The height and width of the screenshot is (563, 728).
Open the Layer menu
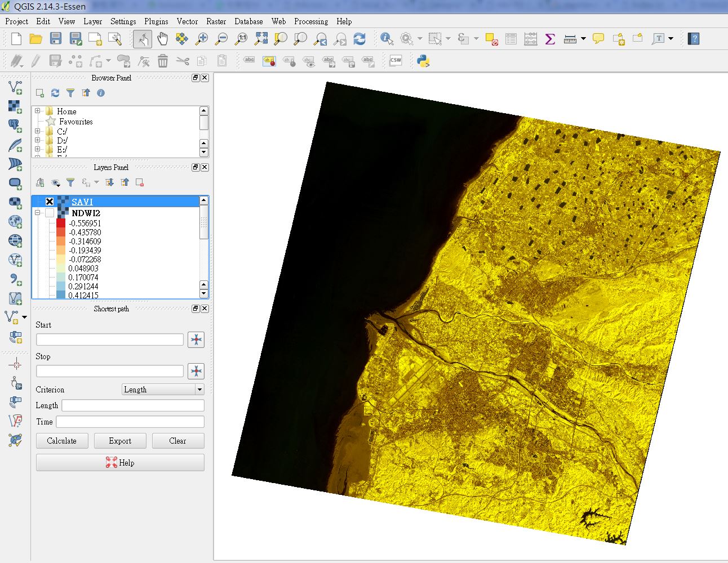(x=93, y=21)
